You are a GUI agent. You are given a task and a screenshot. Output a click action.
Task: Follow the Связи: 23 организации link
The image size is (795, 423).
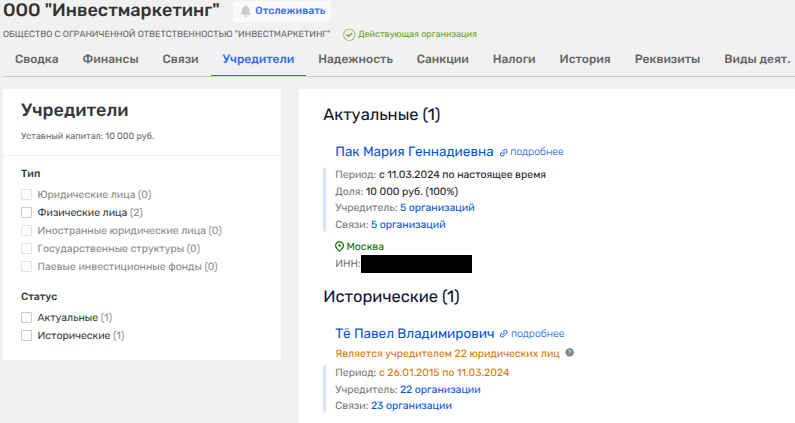pos(411,406)
